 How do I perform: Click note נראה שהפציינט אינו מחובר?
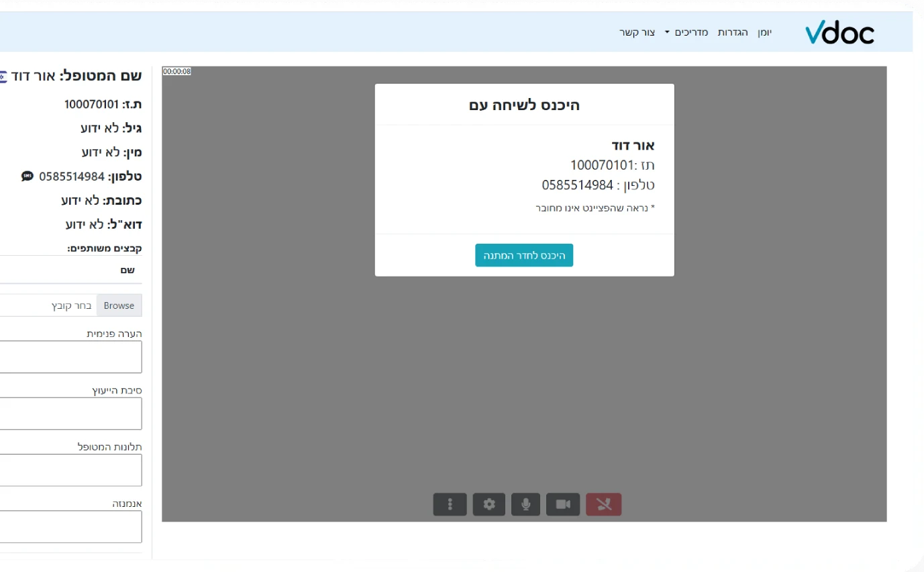(x=595, y=208)
